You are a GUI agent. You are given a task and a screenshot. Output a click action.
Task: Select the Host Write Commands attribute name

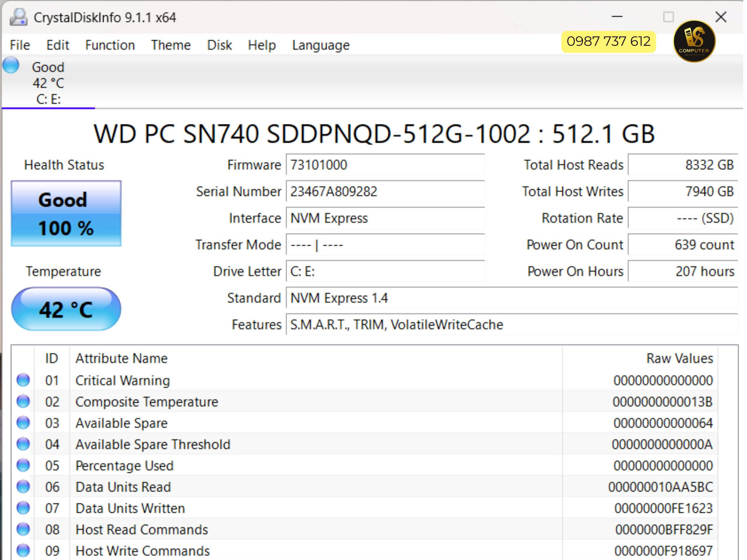(142, 551)
